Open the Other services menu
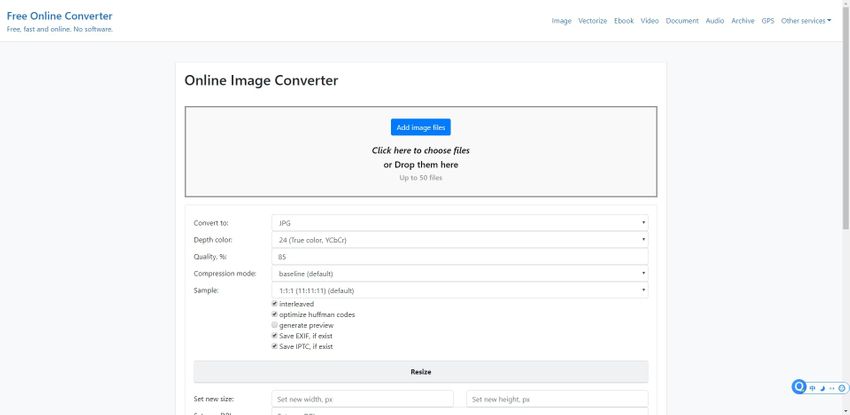Screen dimensions: 850x415 [x=805, y=20]
